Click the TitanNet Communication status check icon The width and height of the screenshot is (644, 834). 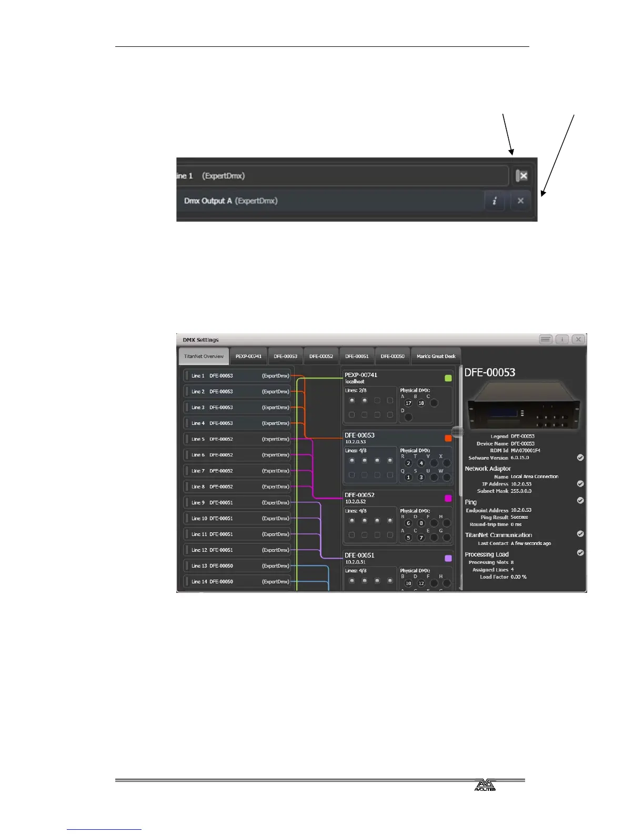[580, 534]
